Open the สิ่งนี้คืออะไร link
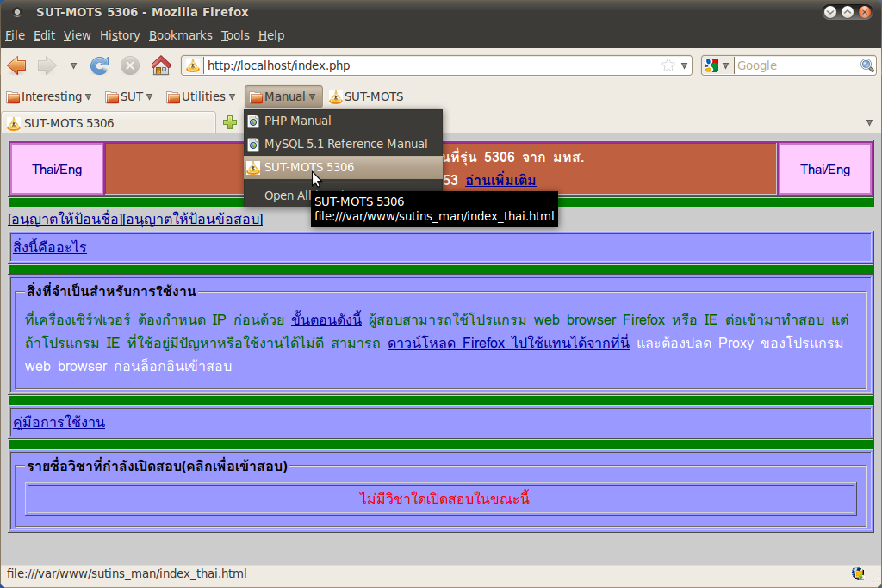 pyautogui.click(x=49, y=247)
